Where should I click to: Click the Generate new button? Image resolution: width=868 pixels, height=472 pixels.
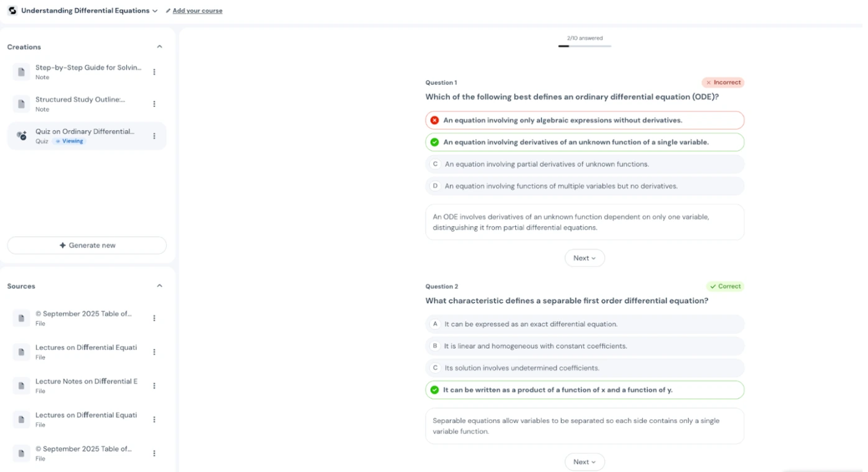point(87,245)
